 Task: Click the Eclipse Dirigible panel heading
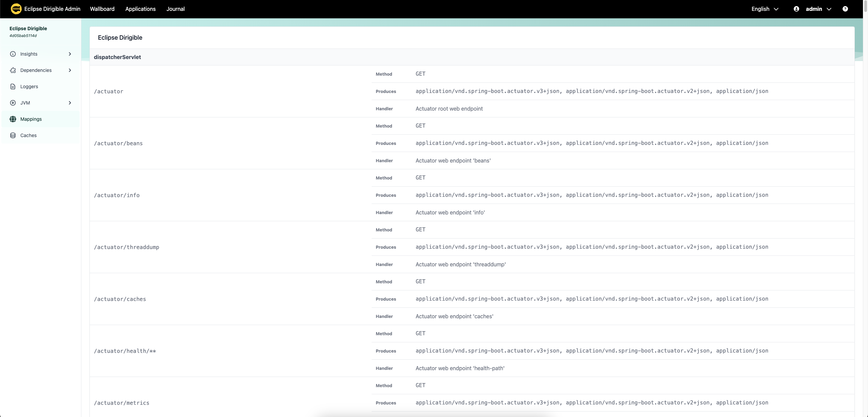point(120,38)
